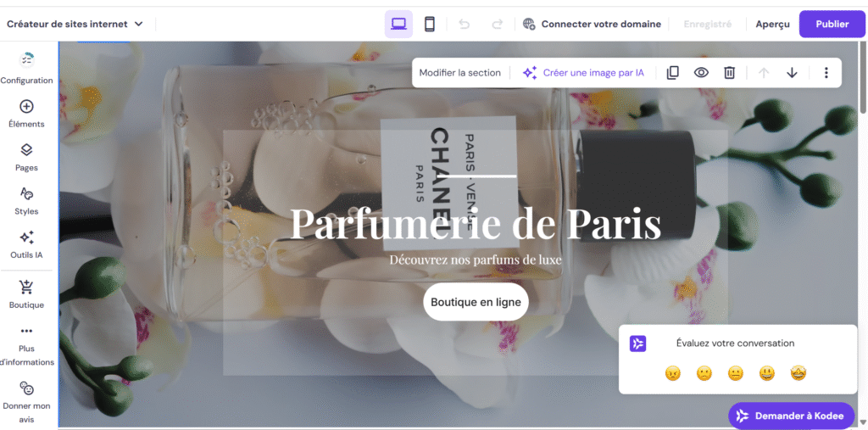Switch to mobile view mode
Image resolution: width=868 pixels, height=430 pixels.
point(430,24)
